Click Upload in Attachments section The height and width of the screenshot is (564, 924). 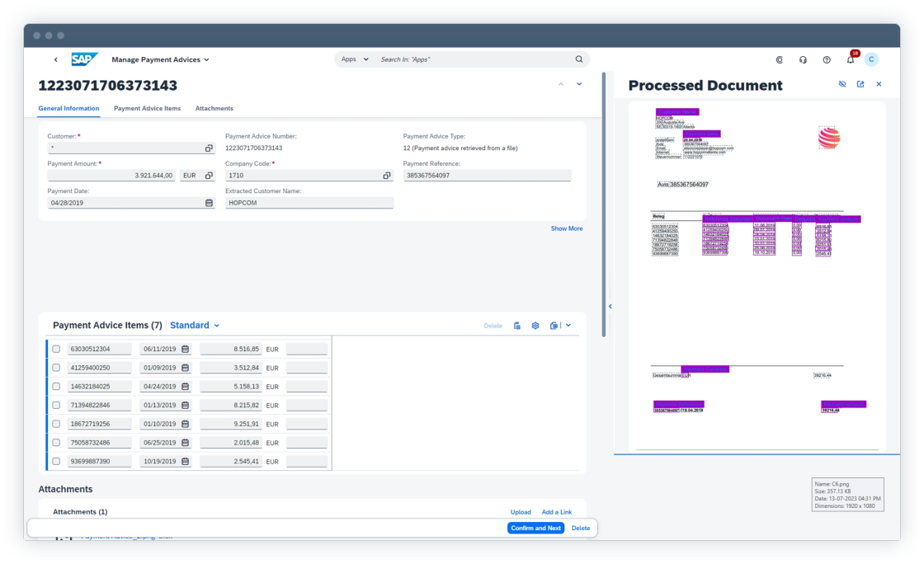pyautogui.click(x=521, y=512)
